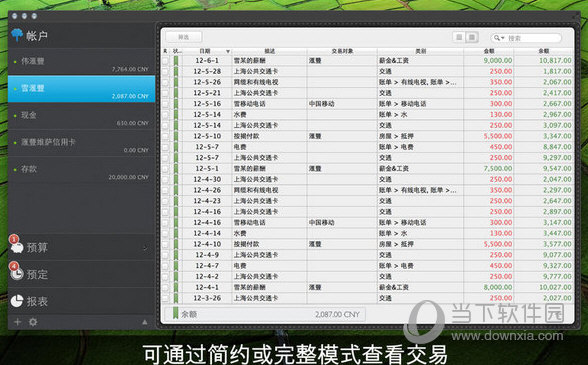Viewport: 588px width, 365px height.
Task: Select the 伟滙豐 account 7,764.00 CNY
Action: [81, 62]
